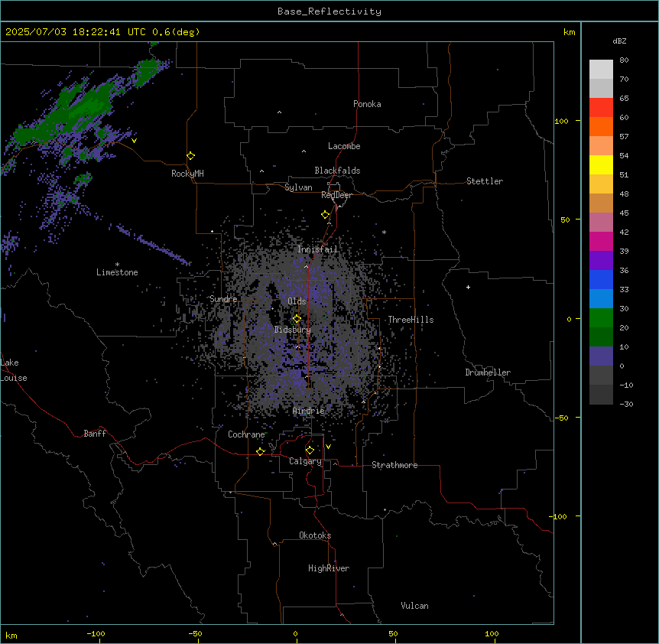659x644 pixels.
Task: Click the Limestone label
Action: pyautogui.click(x=117, y=272)
